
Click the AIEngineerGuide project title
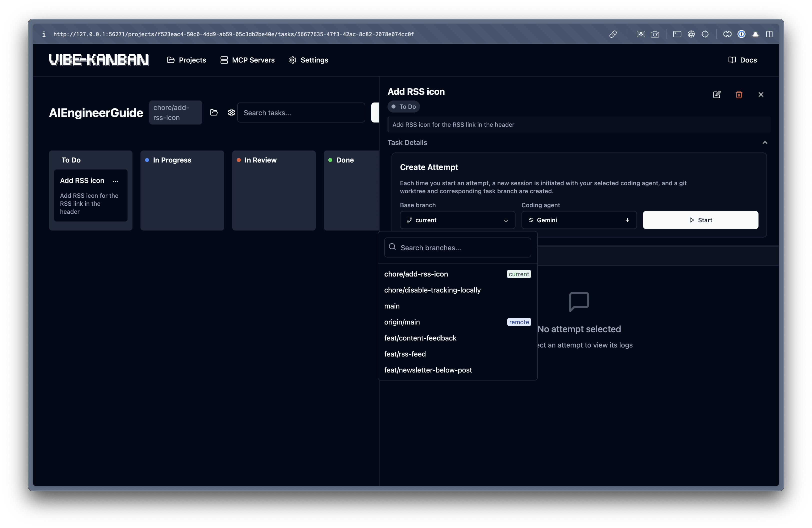tap(96, 112)
